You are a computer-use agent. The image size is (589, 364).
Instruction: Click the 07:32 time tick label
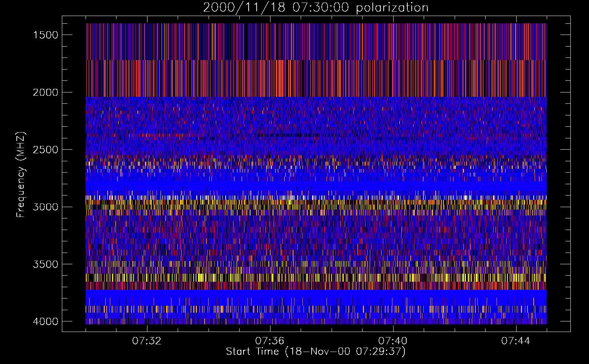[x=147, y=341]
